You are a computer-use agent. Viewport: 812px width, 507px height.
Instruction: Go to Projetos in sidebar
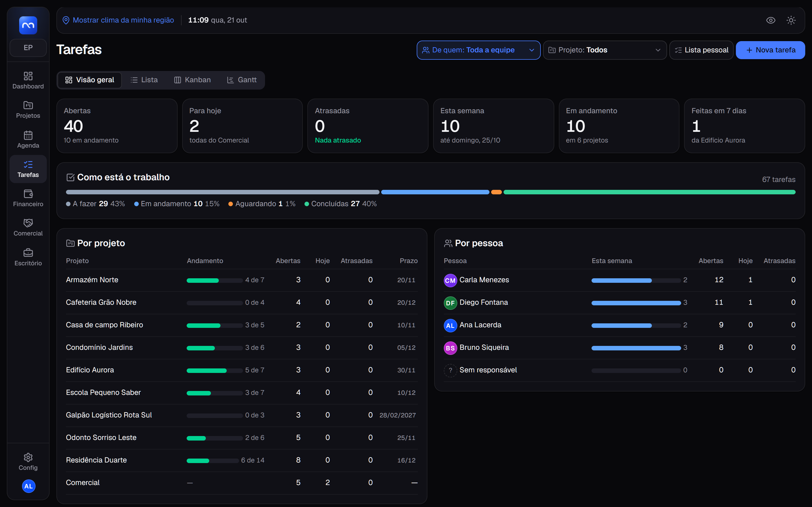click(28, 110)
